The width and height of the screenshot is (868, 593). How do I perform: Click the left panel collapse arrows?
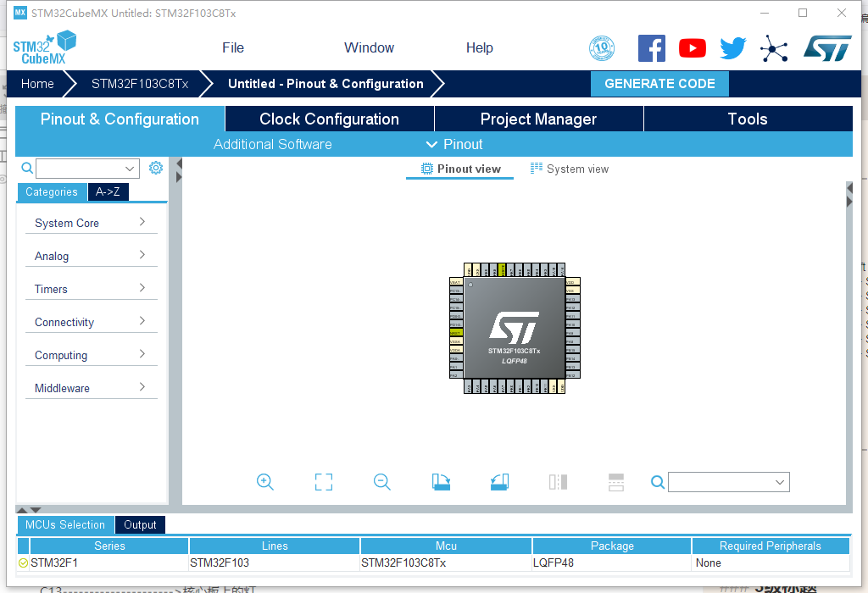pyautogui.click(x=179, y=170)
